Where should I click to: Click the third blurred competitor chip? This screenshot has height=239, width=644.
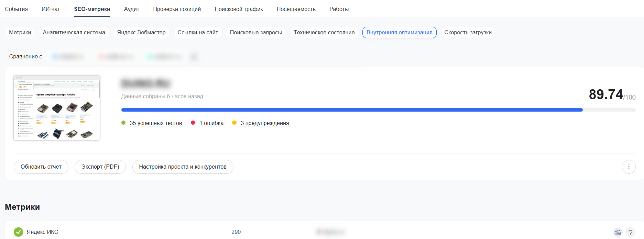[164, 57]
